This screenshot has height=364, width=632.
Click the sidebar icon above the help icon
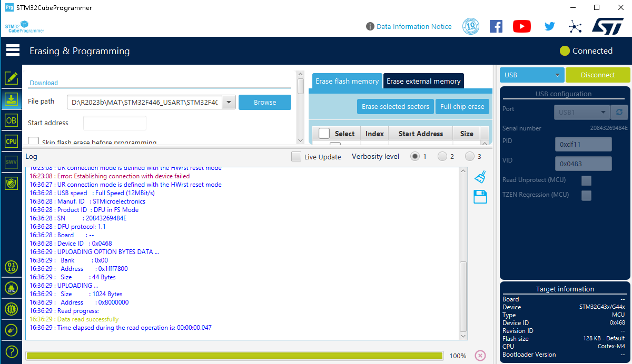pyautogui.click(x=11, y=330)
